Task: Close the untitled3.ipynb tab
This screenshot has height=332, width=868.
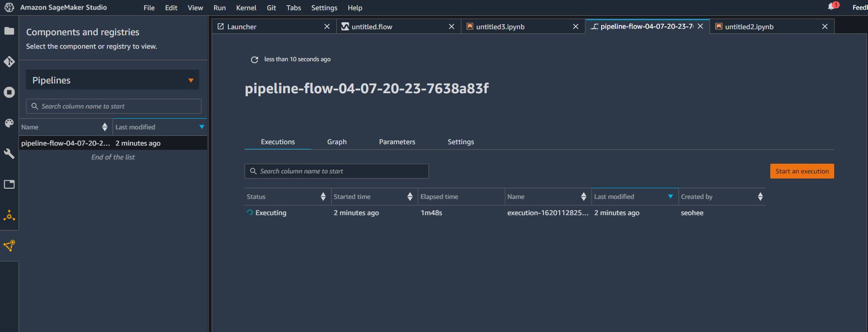Action: tap(576, 26)
